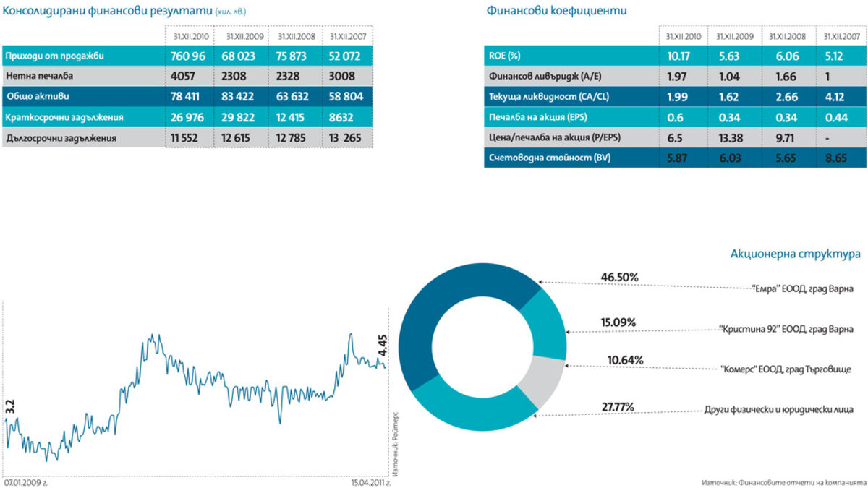The width and height of the screenshot is (868, 488).
Task: Select the "Кристина 92" ЕООД shareholder label
Action: (788, 329)
